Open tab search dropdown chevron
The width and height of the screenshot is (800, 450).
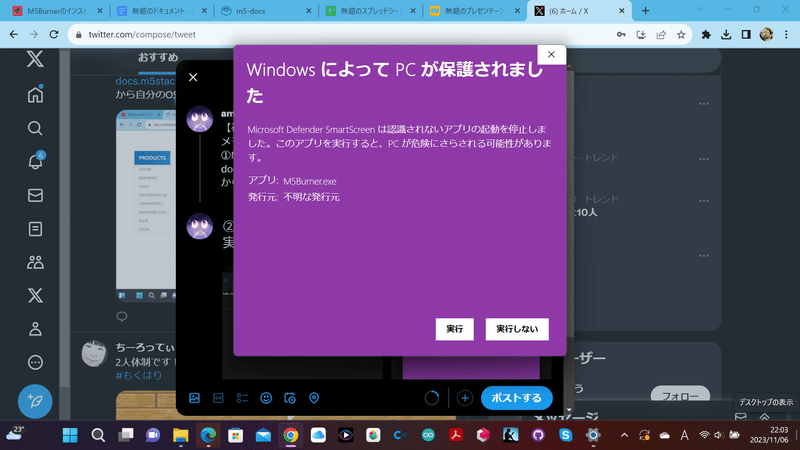[699, 10]
